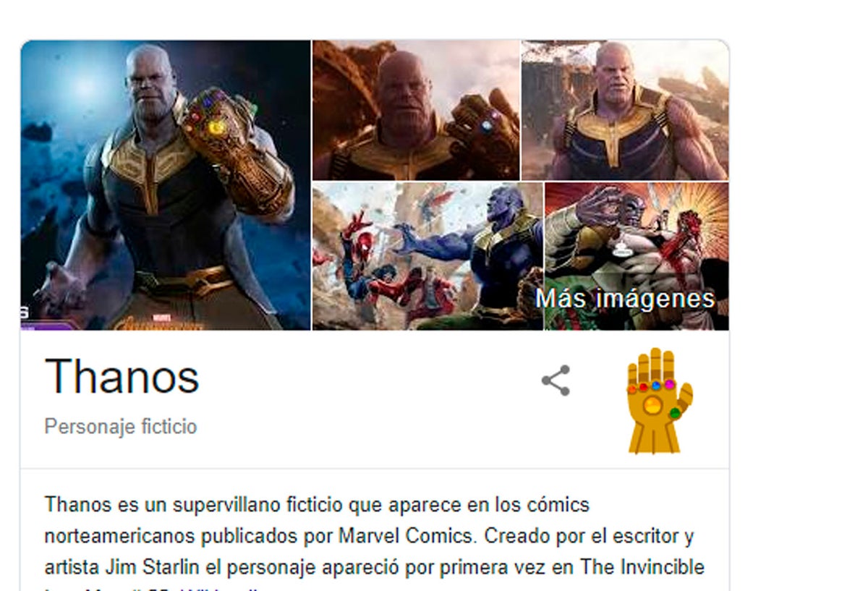
Task: Click the large yellow center stone on gauntlet icon
Action: click(x=652, y=406)
